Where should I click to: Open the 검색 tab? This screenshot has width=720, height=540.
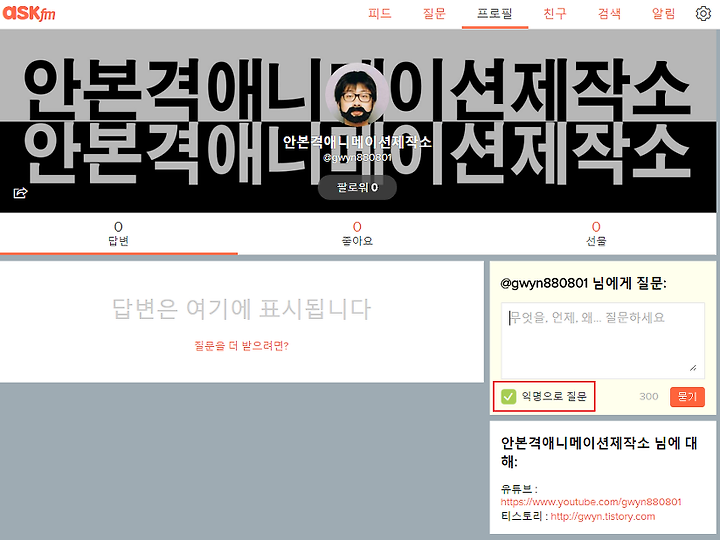pyautogui.click(x=609, y=14)
